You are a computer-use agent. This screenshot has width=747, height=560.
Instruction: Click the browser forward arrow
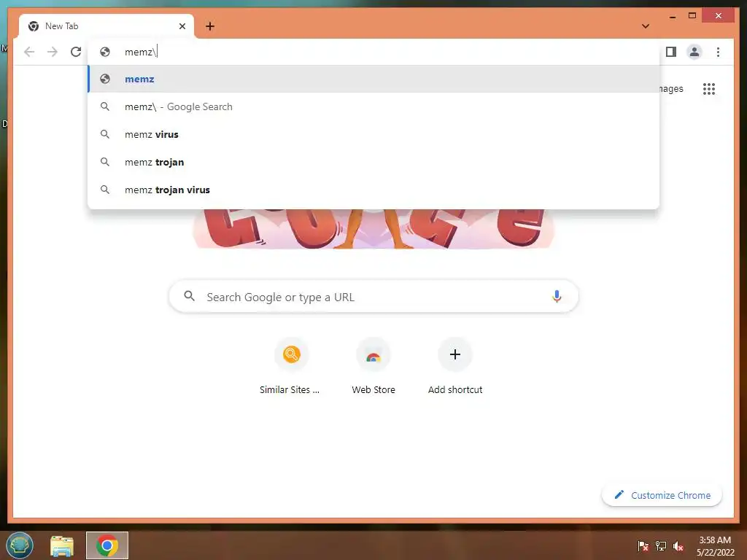[x=53, y=52]
